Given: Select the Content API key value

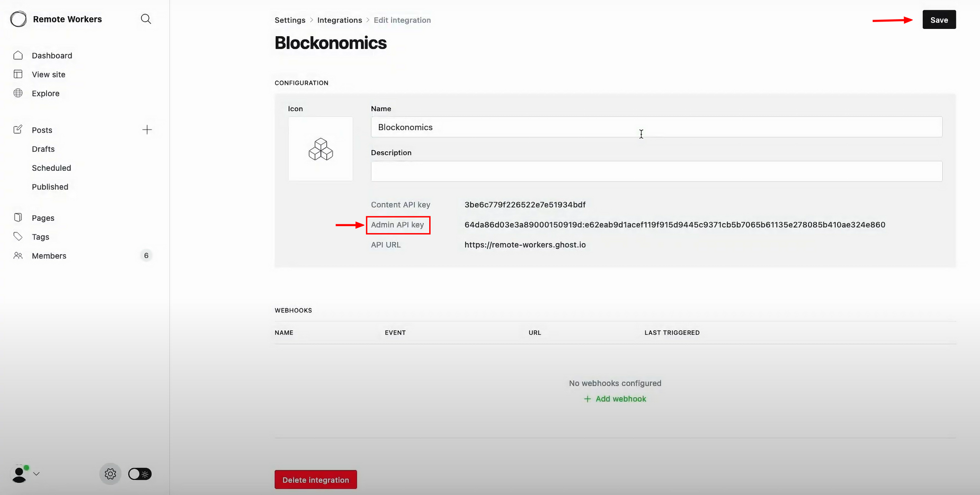Looking at the screenshot, I should tap(525, 205).
